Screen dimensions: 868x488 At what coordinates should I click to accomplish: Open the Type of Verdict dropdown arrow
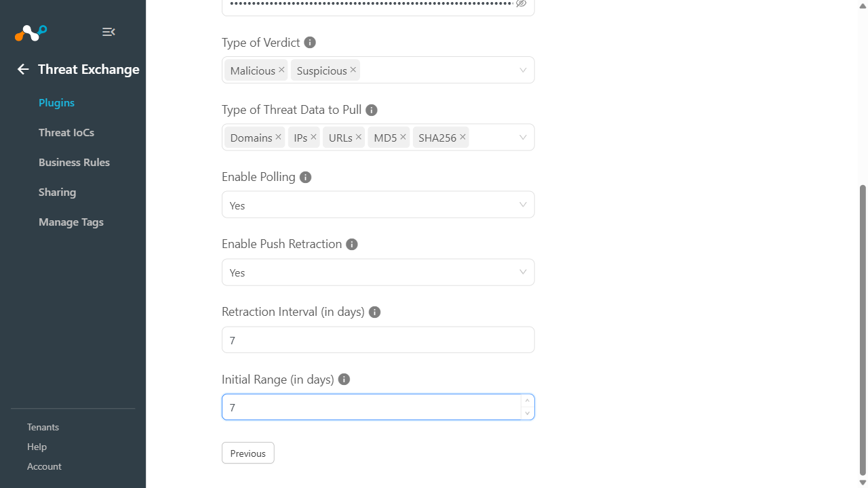[523, 70]
